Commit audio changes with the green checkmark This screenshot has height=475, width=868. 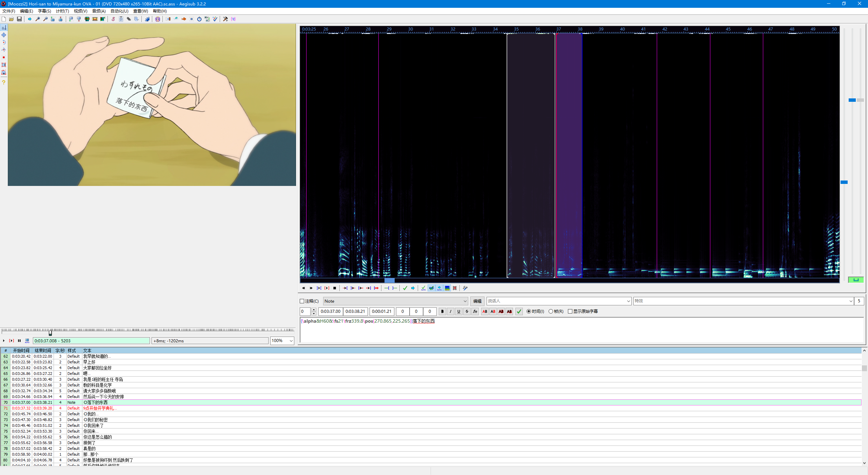coord(405,288)
